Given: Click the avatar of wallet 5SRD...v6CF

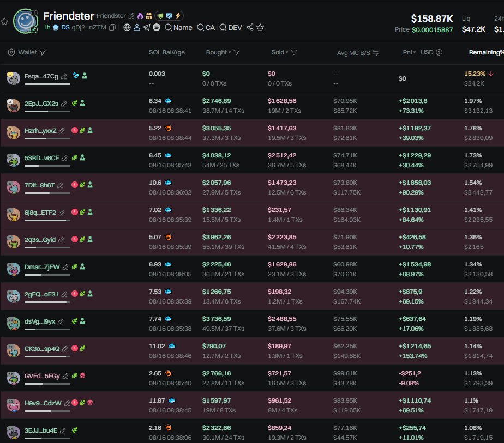Looking at the screenshot, I should tap(14, 160).
